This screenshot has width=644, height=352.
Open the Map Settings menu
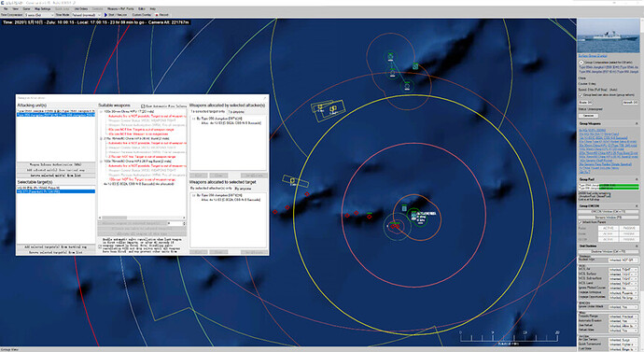[42, 8]
